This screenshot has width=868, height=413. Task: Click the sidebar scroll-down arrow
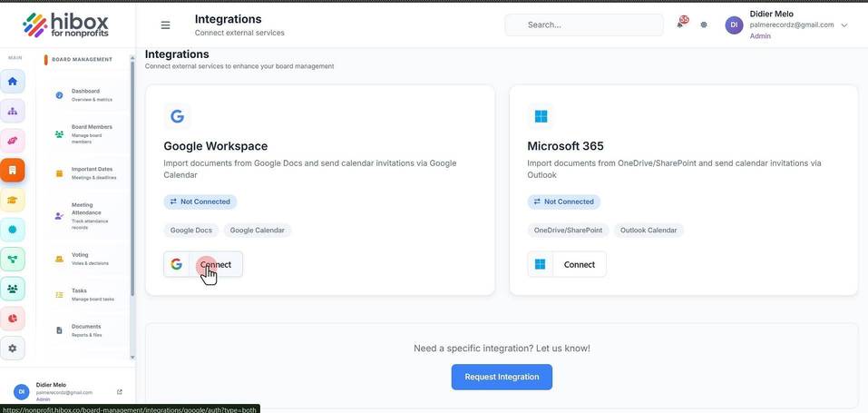pyautogui.click(x=132, y=358)
